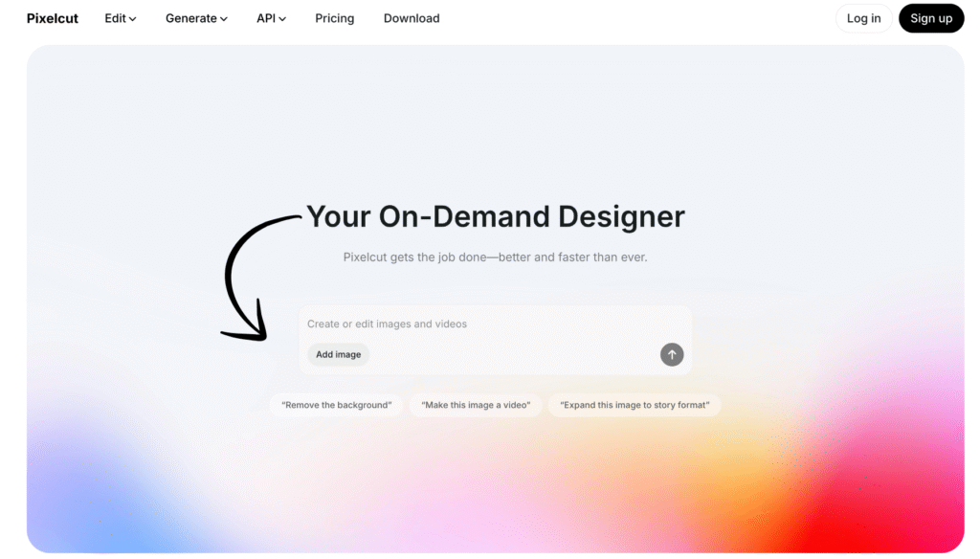Viewport: 980px width, 559px height.
Task: Expand the Edit dropdown menu
Action: (x=120, y=18)
